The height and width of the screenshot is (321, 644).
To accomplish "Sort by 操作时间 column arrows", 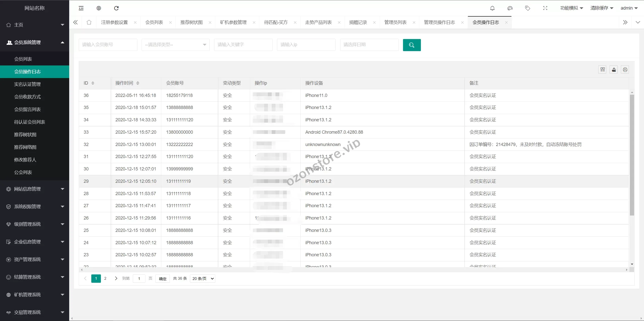I will (x=138, y=83).
